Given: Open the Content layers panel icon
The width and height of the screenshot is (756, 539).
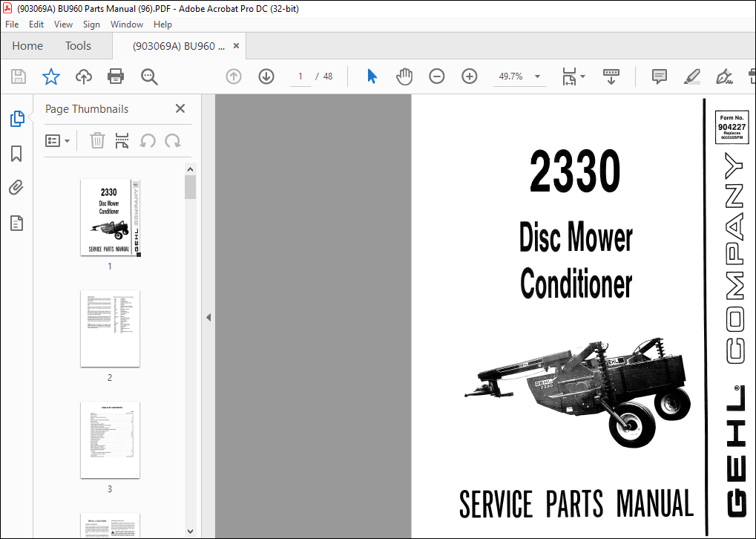Looking at the screenshot, I should [x=16, y=223].
